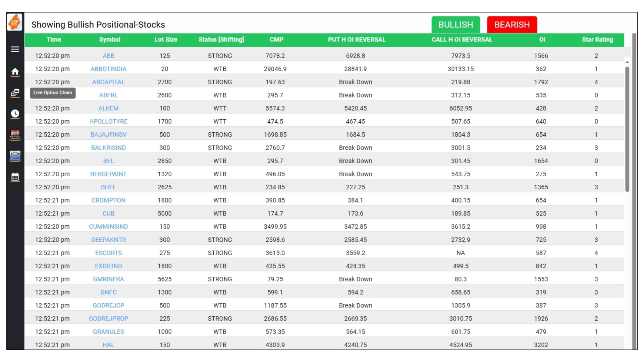Open the hamburger navigation menu
This screenshot has width=644, height=362.
[15, 49]
